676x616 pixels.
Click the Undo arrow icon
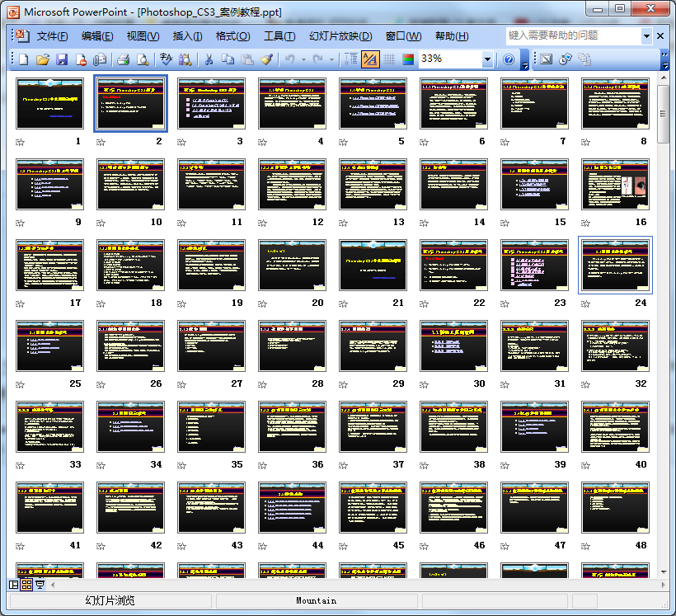289,59
